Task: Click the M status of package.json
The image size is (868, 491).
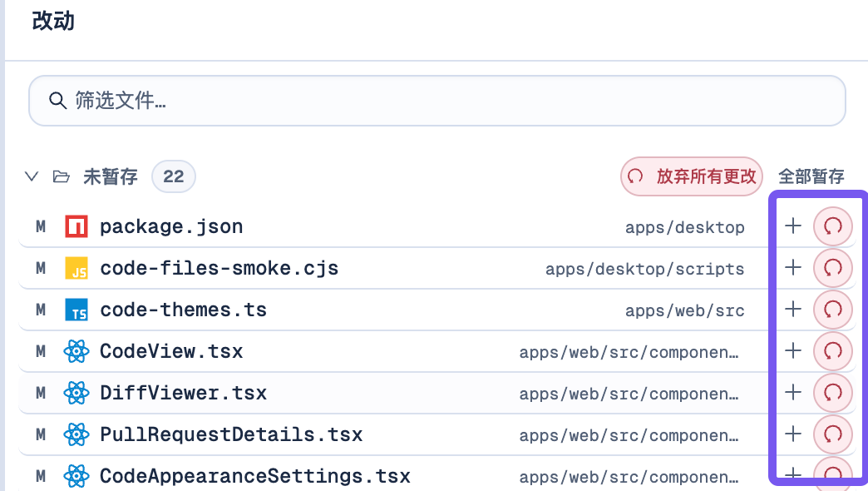Action: [41, 226]
